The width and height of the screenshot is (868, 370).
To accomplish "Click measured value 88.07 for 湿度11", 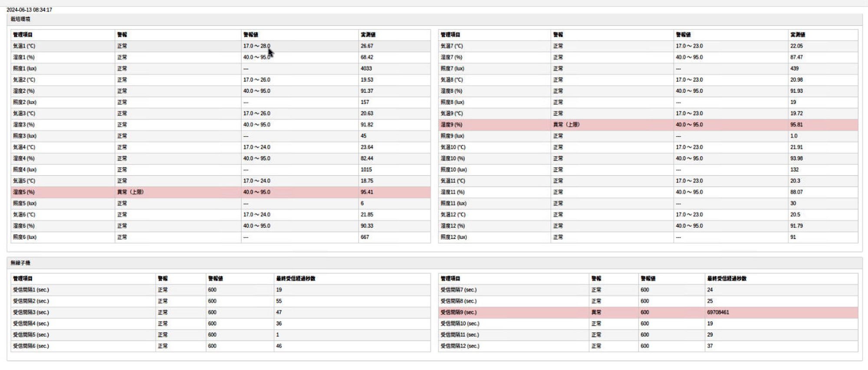I will coord(796,192).
